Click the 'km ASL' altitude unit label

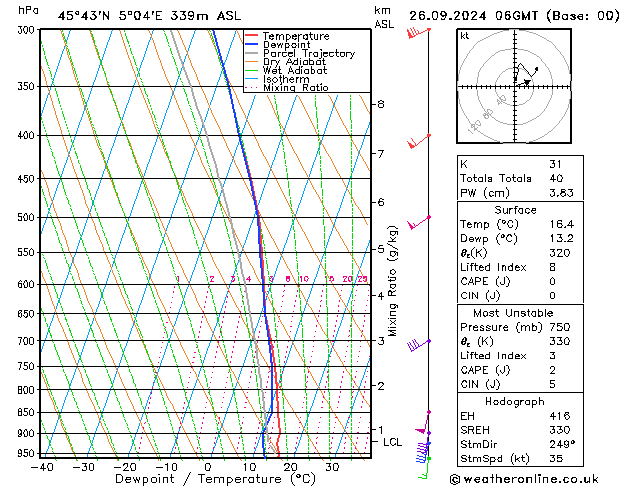coord(384,17)
